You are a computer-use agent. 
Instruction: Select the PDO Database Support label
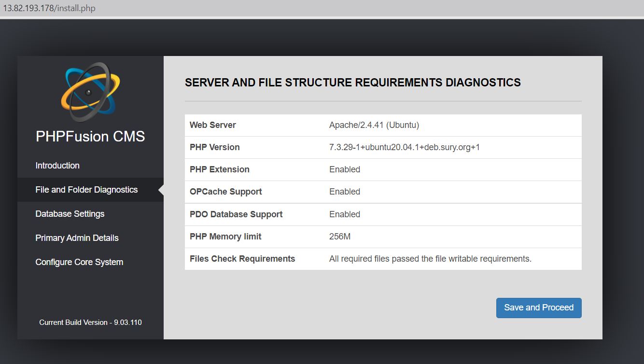click(x=236, y=214)
